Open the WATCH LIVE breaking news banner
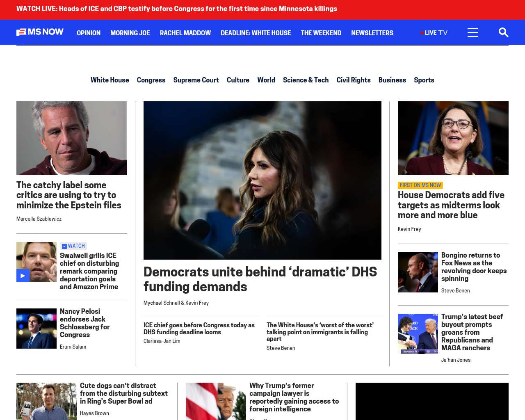Viewport: 525px width, 420px height. click(177, 9)
